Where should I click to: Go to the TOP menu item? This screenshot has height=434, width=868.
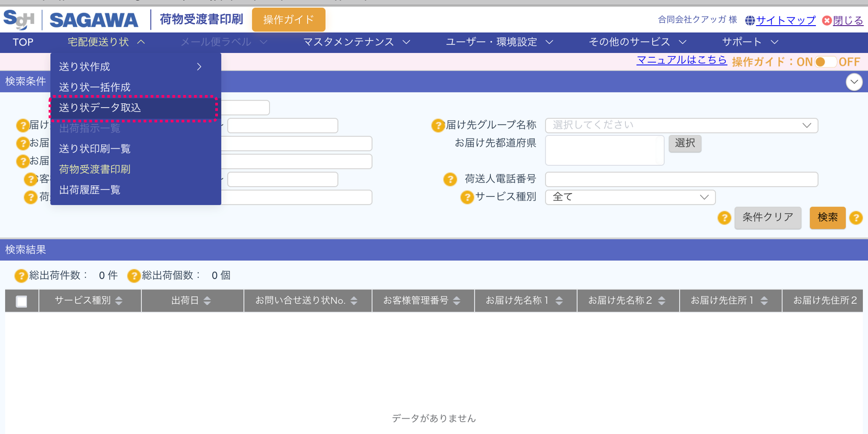pyautogui.click(x=22, y=42)
